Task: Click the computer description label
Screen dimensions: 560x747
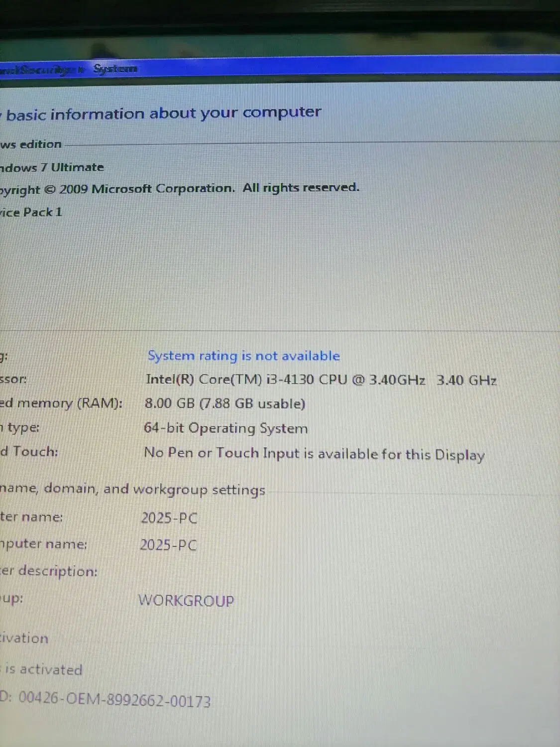Action: click(49, 571)
